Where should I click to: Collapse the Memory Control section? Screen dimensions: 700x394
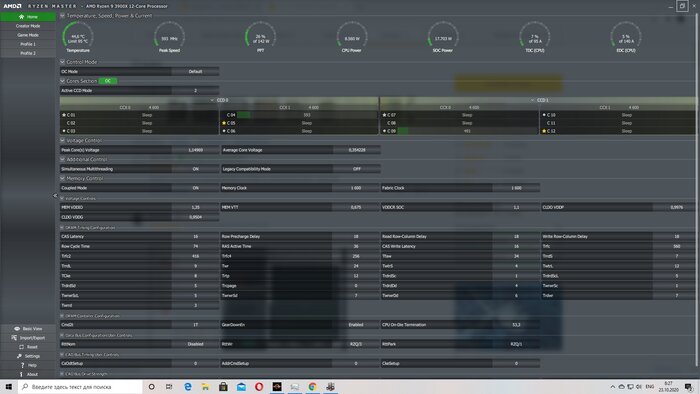(62, 178)
